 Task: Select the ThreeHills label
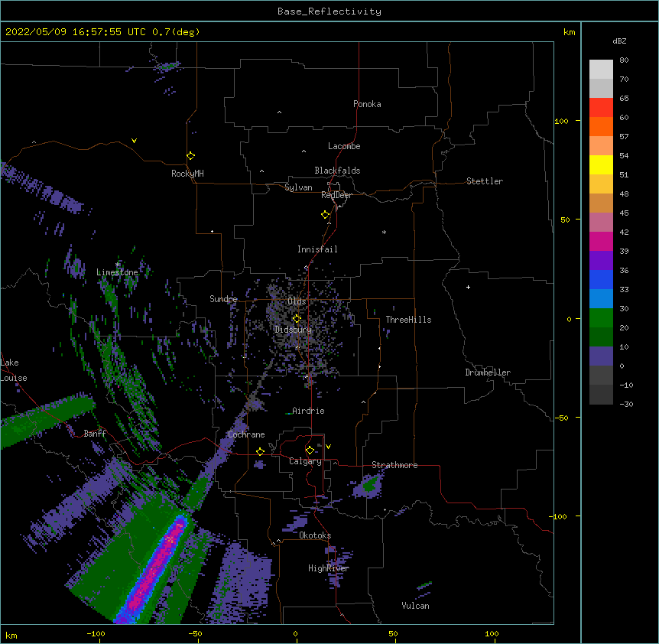(408, 320)
